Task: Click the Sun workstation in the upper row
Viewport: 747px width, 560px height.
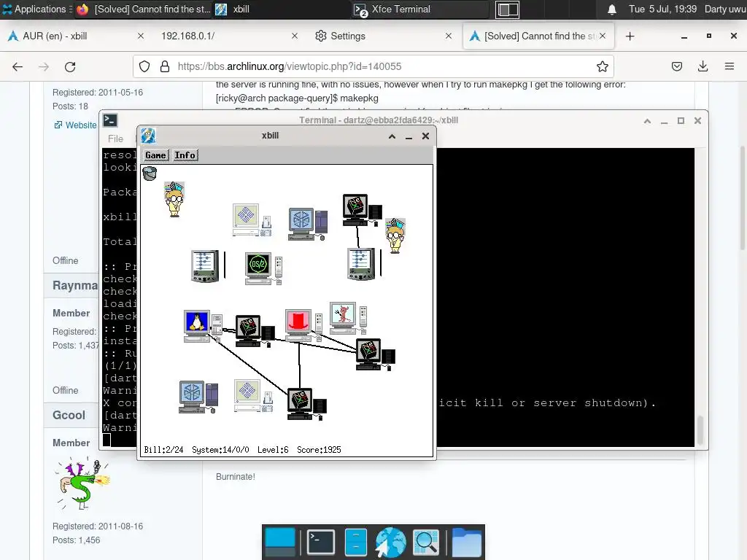Action: click(x=252, y=220)
